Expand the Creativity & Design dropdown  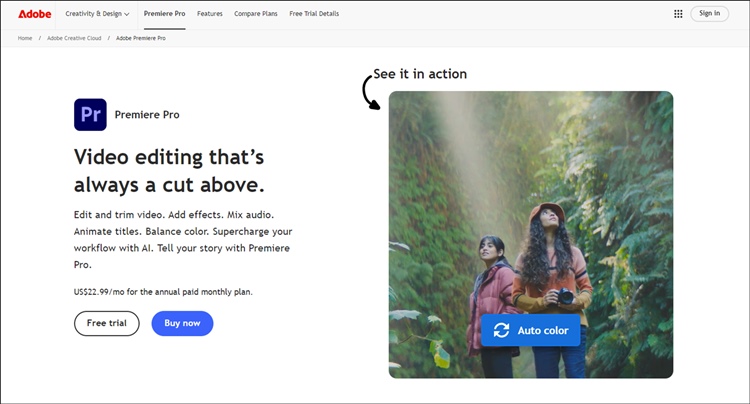pos(97,14)
